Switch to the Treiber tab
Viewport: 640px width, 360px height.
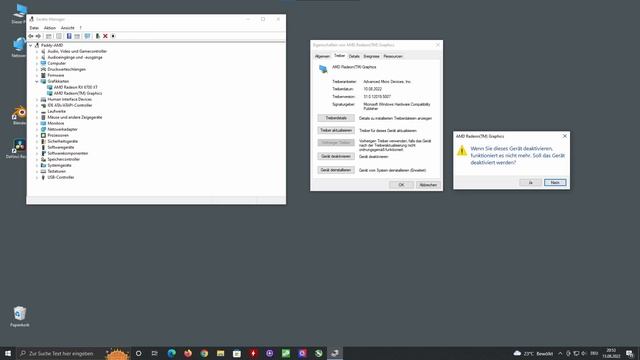(x=340, y=56)
